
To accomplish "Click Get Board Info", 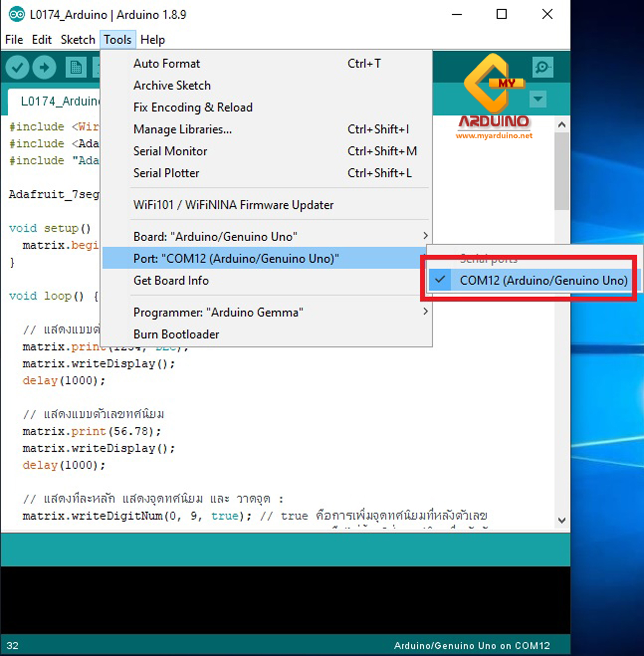I will (x=171, y=280).
